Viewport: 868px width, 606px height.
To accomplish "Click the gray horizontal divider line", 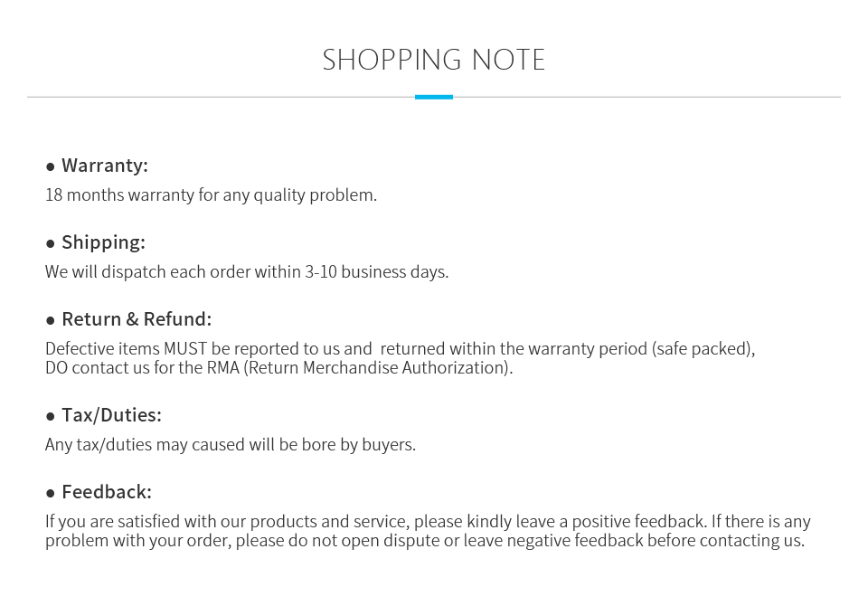I will (x=222, y=97).
